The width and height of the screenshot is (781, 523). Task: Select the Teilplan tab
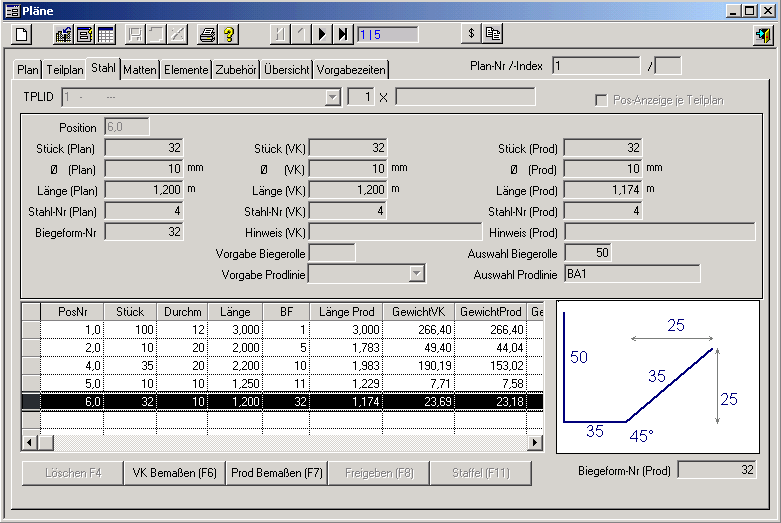[64, 70]
